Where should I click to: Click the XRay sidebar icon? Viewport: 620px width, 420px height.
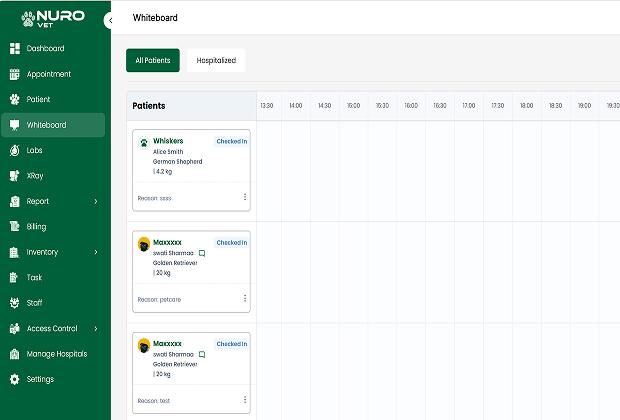[14, 176]
